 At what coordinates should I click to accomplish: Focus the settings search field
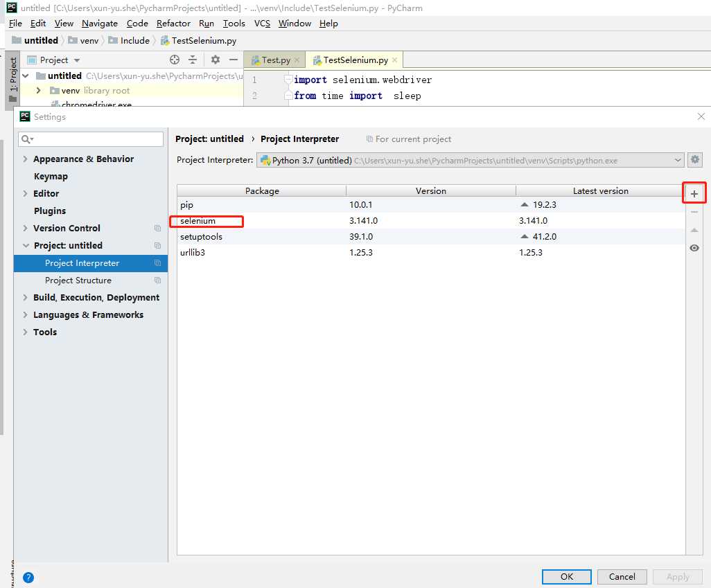[x=91, y=139]
